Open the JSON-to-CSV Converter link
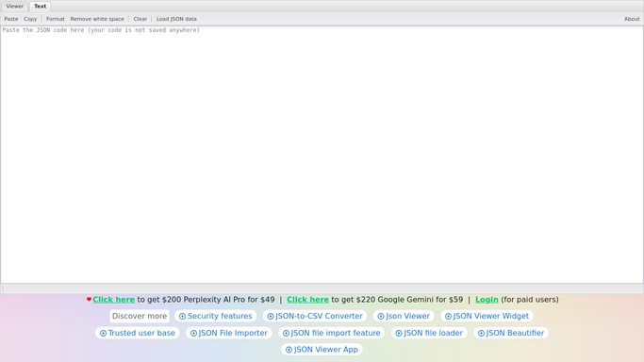Screen dimensions: 644x362 coord(315,316)
